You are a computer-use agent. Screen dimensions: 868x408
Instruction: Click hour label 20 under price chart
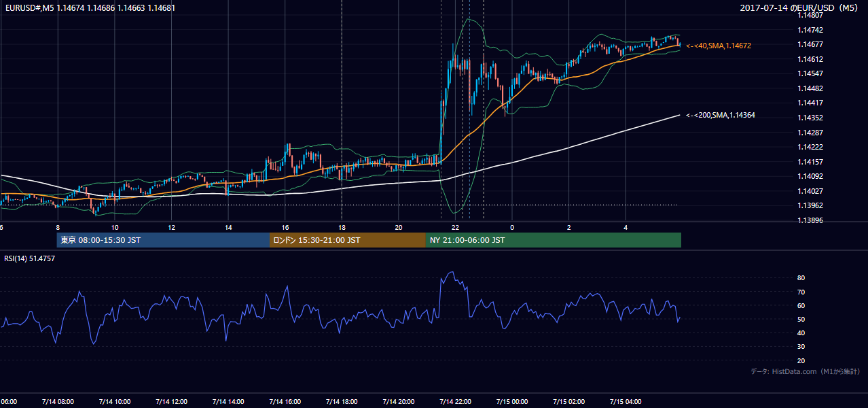coord(399,228)
